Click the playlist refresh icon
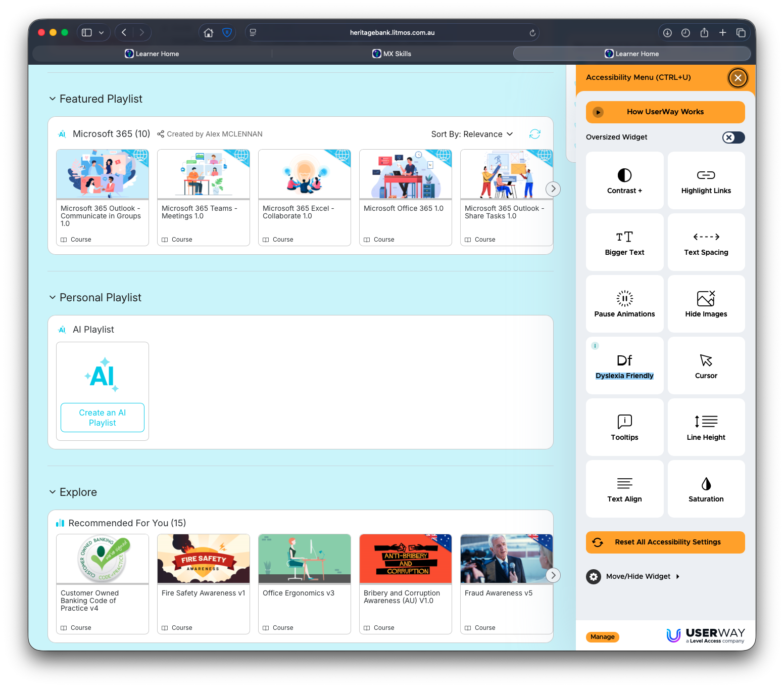784x688 pixels. coord(535,134)
